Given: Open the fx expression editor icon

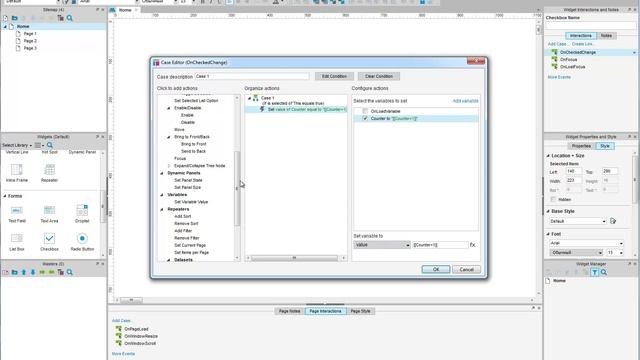Looking at the screenshot, I should pyautogui.click(x=473, y=245).
